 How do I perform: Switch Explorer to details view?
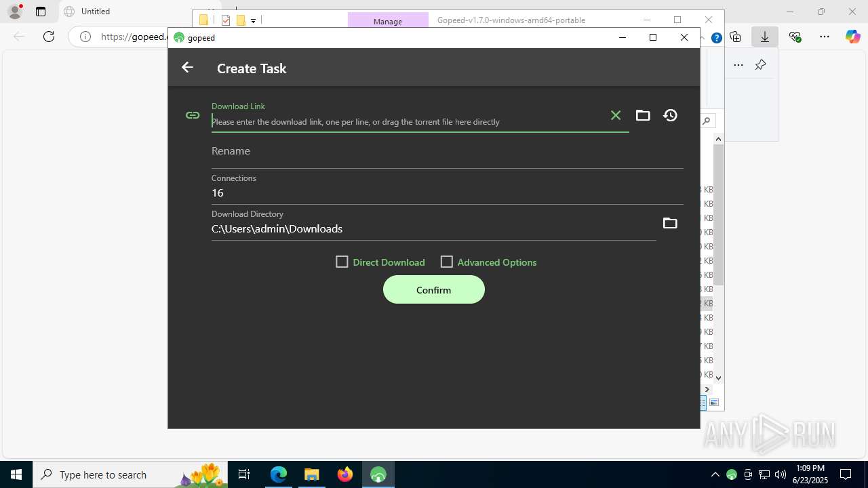(703, 403)
